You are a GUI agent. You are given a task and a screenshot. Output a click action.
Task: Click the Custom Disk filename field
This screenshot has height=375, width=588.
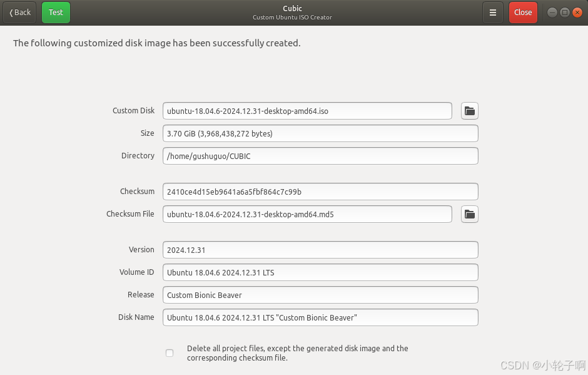pyautogui.click(x=307, y=111)
